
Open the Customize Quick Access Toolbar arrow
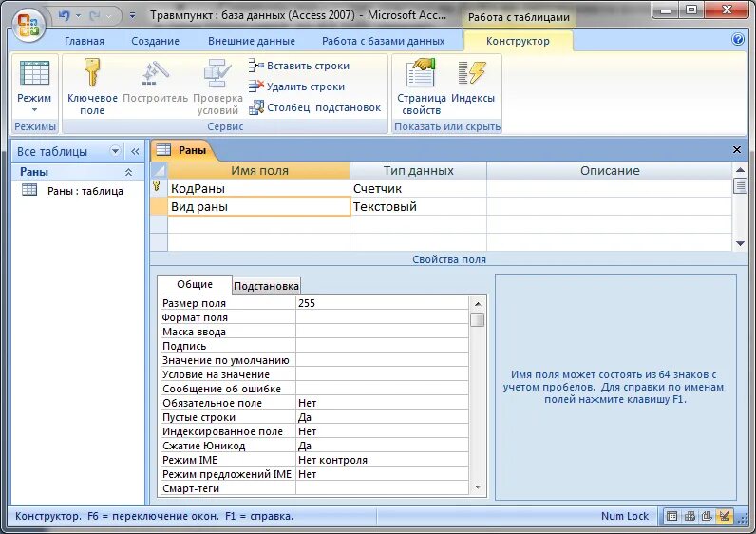pyautogui.click(x=133, y=15)
